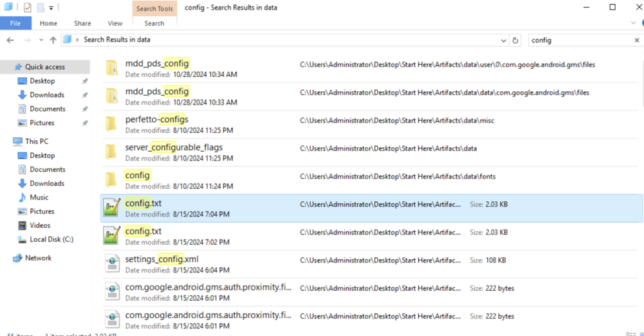
Task: Refresh the search results in address bar
Action: pyautogui.click(x=516, y=40)
